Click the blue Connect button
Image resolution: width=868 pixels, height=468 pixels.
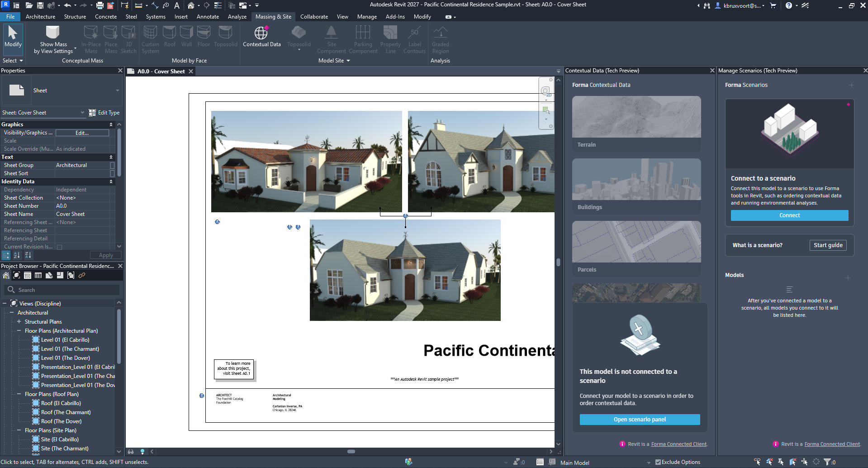pyautogui.click(x=789, y=215)
